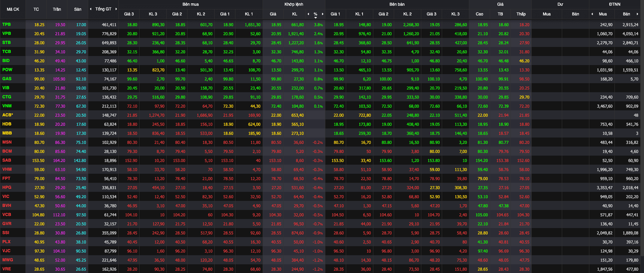Click the 3.8% change for TPB
Viewport: 644px width, 273px height.
pyautogui.click(x=318, y=25)
